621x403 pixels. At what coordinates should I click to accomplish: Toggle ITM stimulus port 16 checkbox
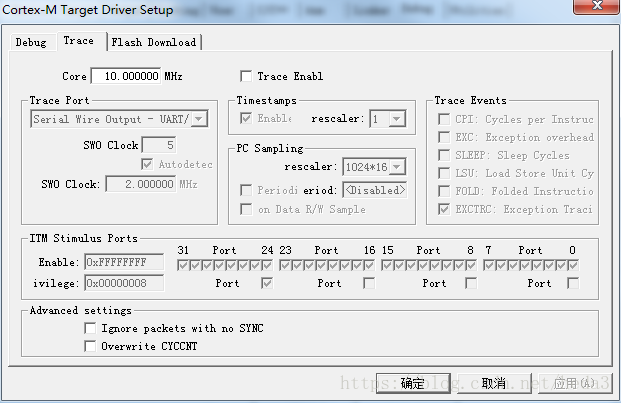click(370, 265)
